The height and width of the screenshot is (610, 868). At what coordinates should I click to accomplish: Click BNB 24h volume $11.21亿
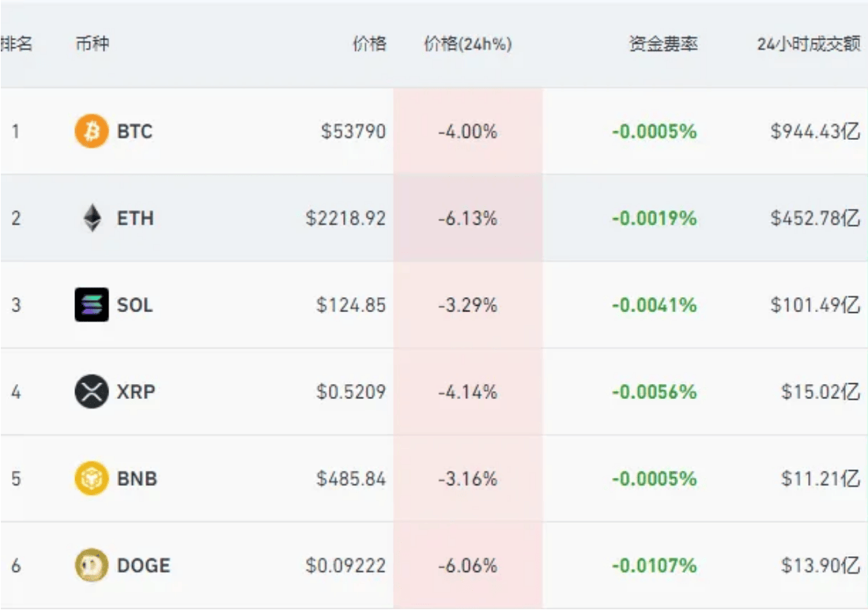click(x=820, y=479)
